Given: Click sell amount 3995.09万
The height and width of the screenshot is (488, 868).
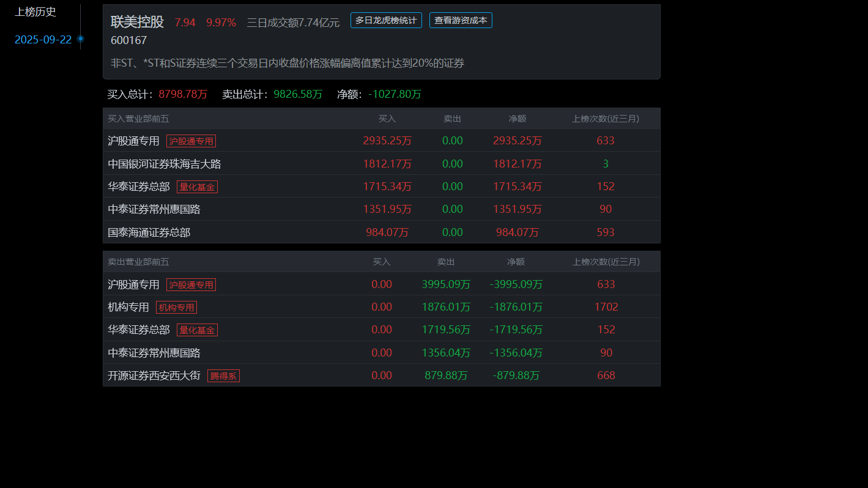Looking at the screenshot, I should [x=446, y=284].
